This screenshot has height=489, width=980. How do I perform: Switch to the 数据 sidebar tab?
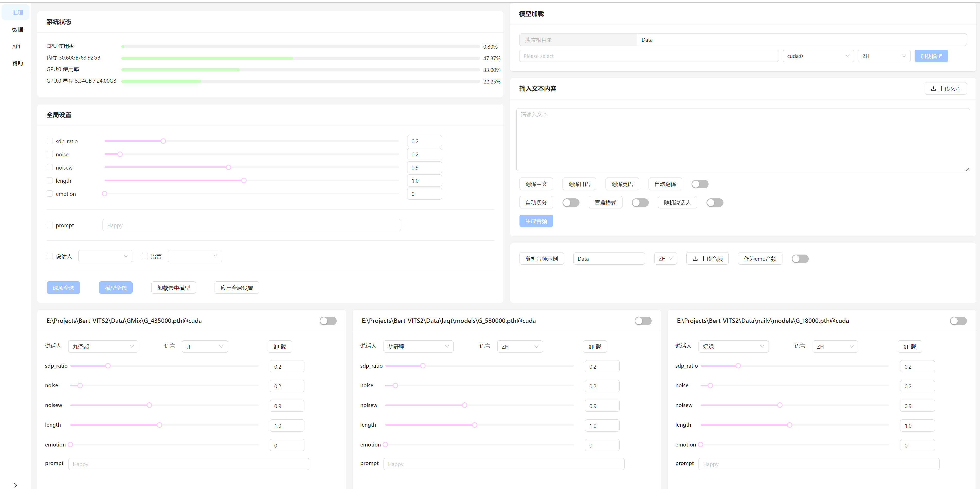click(18, 29)
